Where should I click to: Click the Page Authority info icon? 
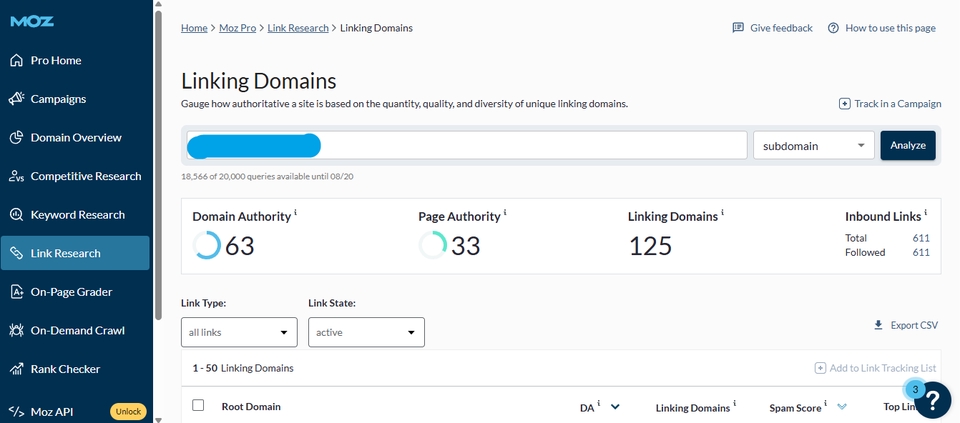[505, 212]
